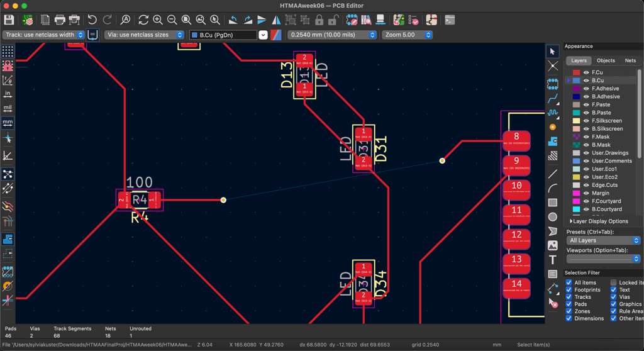Click the F.Cu red color swatch
644x351 pixels.
click(576, 73)
